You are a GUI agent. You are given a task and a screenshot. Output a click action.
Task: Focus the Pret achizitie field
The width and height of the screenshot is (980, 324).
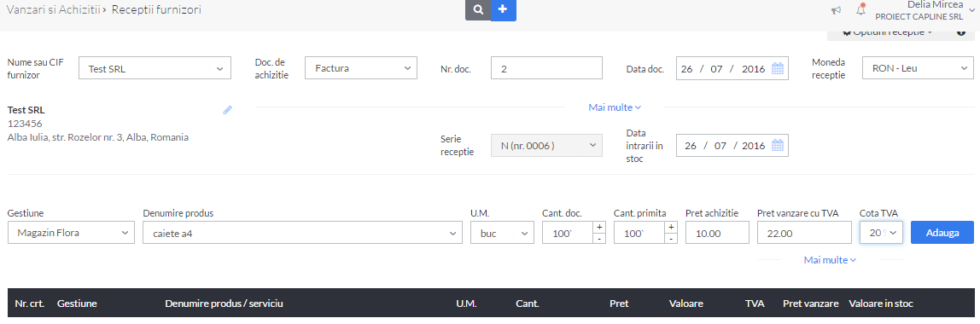click(x=717, y=233)
